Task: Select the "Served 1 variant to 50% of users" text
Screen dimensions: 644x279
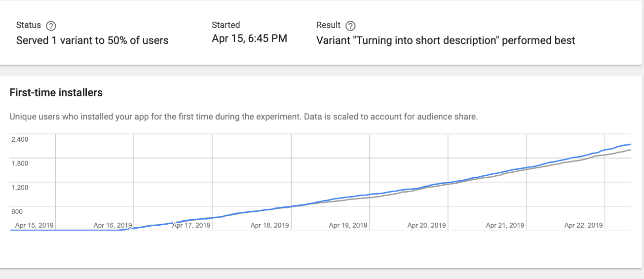Action: pyautogui.click(x=92, y=40)
